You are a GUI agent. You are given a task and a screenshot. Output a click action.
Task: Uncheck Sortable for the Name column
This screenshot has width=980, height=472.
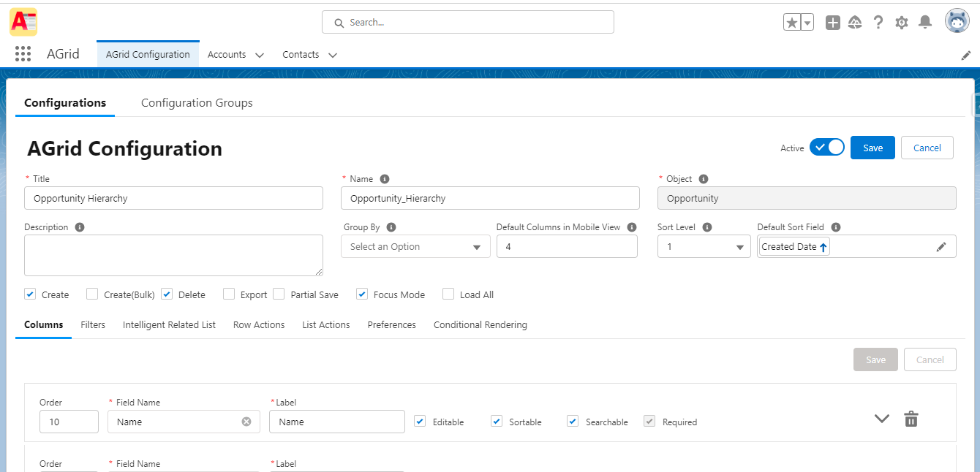497,421
